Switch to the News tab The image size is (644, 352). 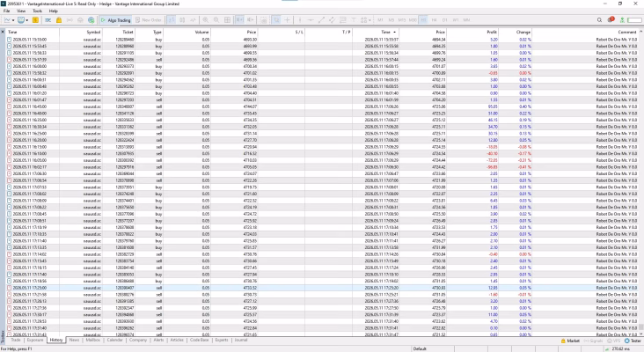[74, 340]
